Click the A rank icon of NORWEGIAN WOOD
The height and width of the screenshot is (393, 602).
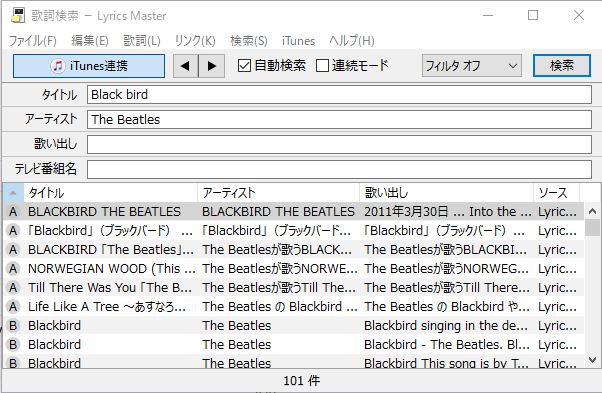13,269
